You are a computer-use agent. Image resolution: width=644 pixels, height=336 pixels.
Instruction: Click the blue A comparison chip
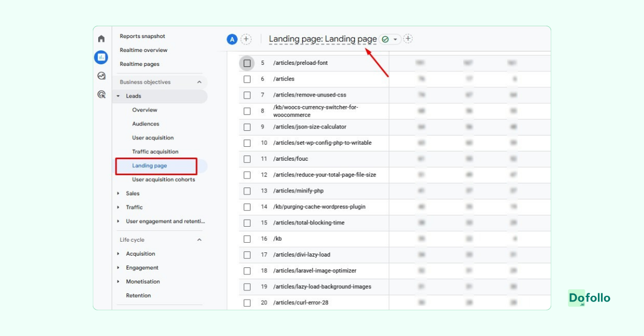point(231,39)
